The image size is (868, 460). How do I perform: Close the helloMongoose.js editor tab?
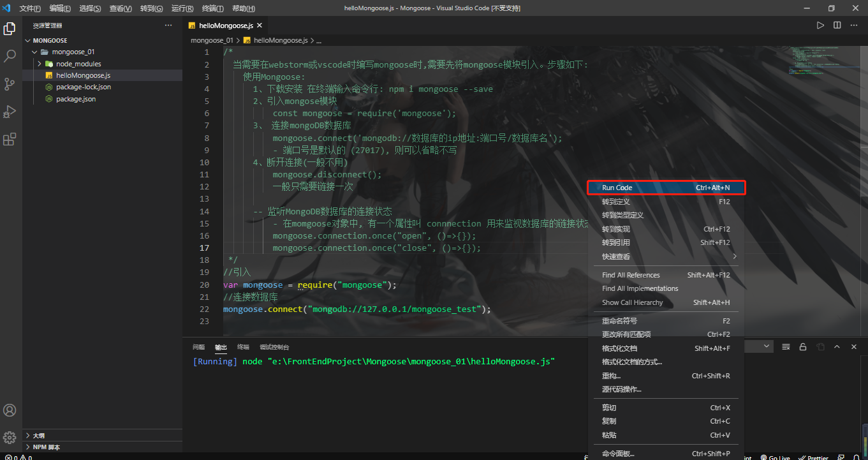pos(260,26)
